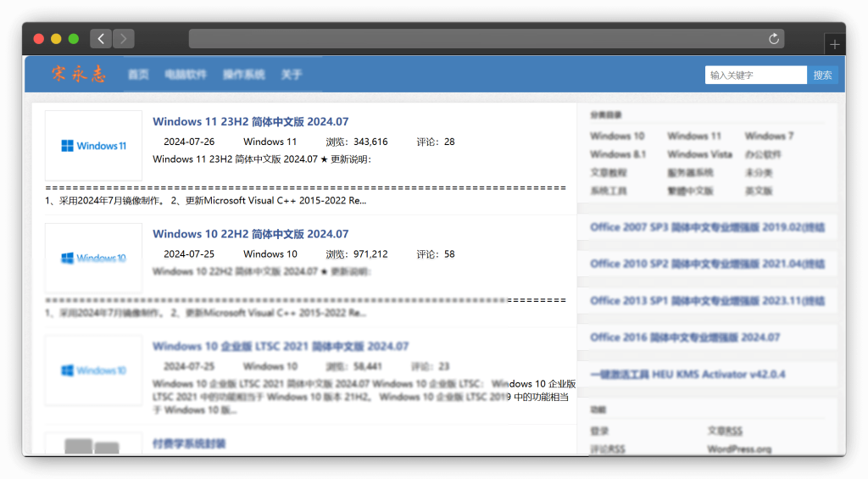This screenshot has height=479, width=868.
Task: Open thumbnail of Windows 10 LTSC 2021 post
Action: pos(93,370)
